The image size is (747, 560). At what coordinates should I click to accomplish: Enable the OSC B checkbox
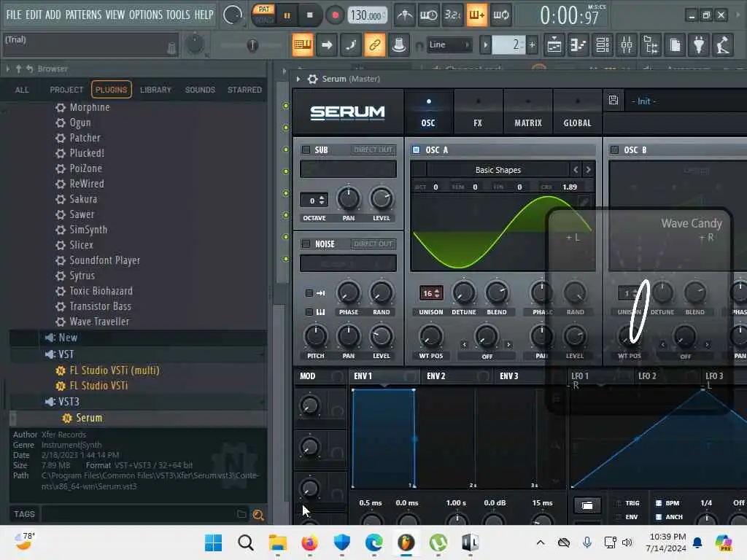click(614, 150)
